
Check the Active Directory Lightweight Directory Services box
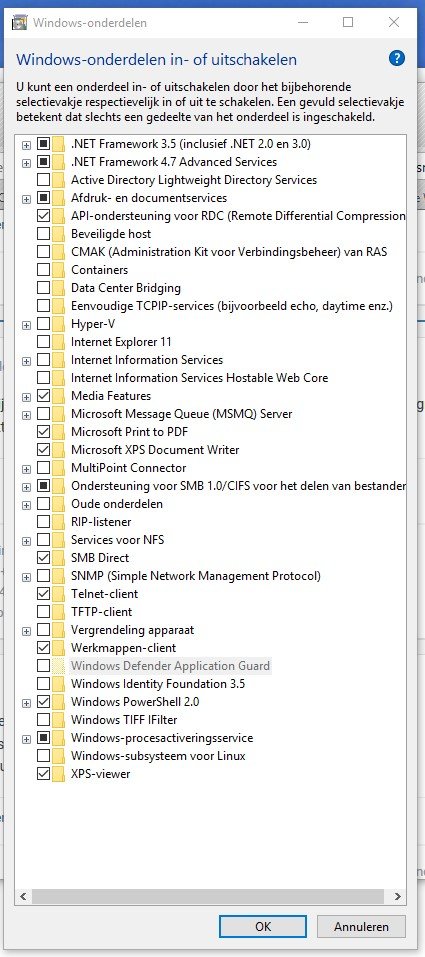coord(43,179)
